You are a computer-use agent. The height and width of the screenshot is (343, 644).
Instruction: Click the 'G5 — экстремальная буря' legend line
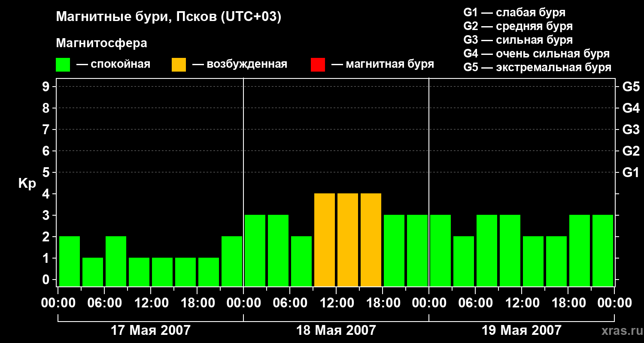[x=537, y=67]
